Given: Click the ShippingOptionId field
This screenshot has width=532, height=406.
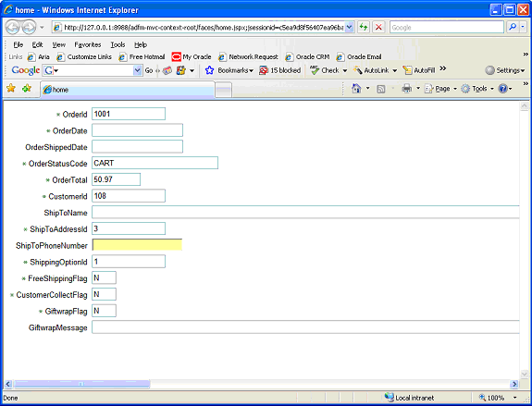Looking at the screenshot, I should tap(129, 261).
